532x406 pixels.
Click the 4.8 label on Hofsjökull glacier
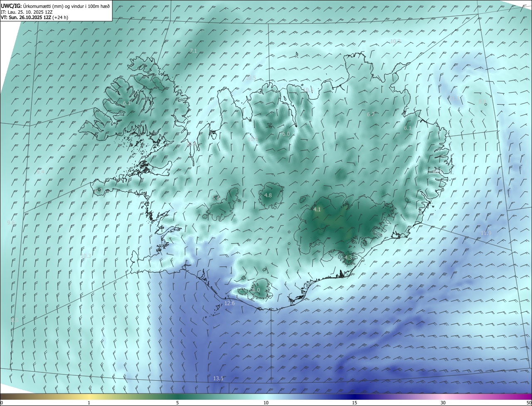(x=268, y=196)
